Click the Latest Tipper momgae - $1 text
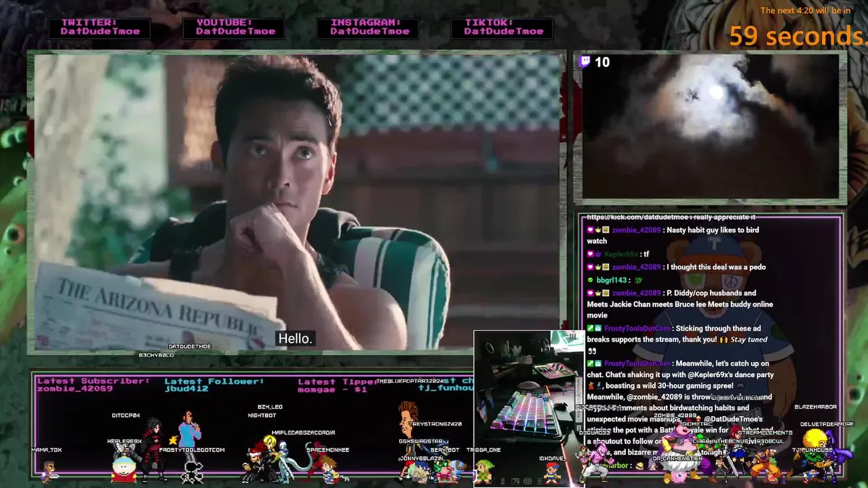 [337, 384]
